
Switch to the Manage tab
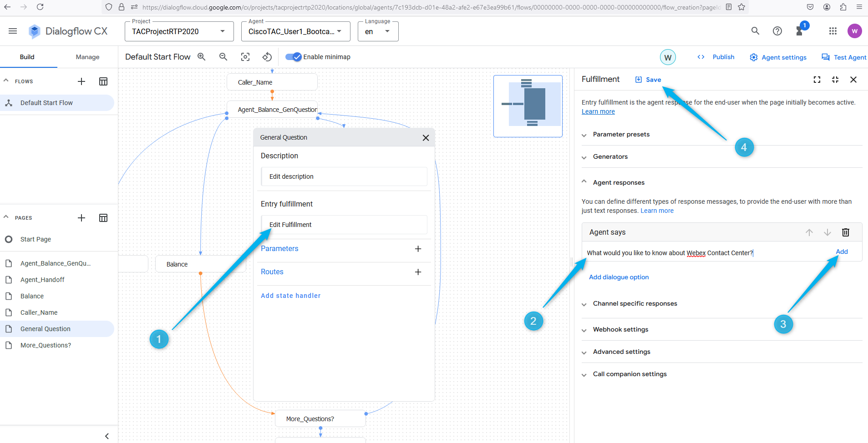[x=87, y=57]
